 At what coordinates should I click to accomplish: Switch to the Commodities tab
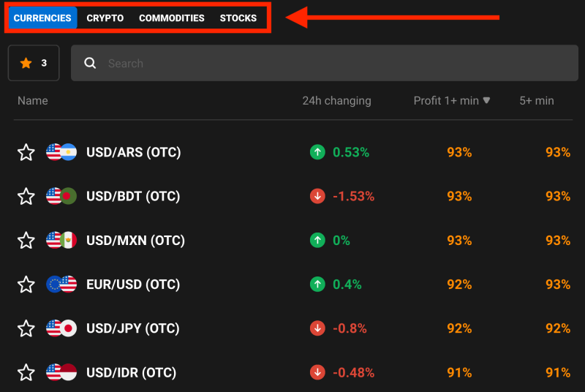172,18
